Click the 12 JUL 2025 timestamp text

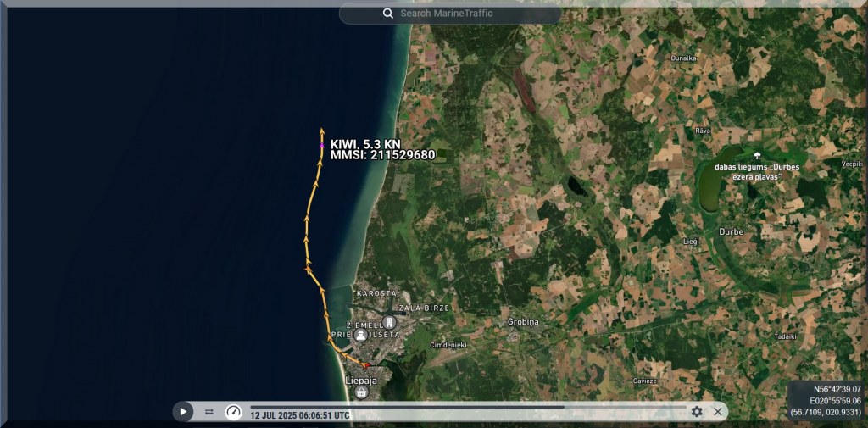point(299,416)
